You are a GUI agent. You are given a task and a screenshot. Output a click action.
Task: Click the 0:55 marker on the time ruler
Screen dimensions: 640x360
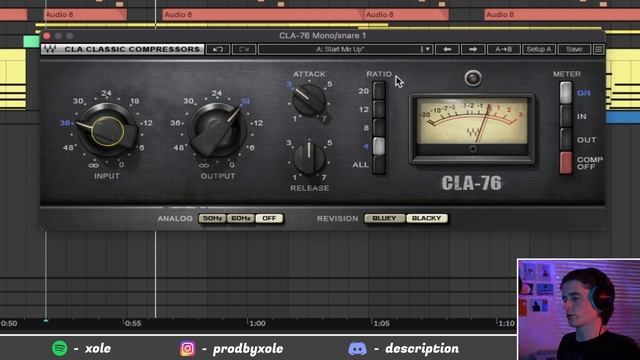pos(133,323)
